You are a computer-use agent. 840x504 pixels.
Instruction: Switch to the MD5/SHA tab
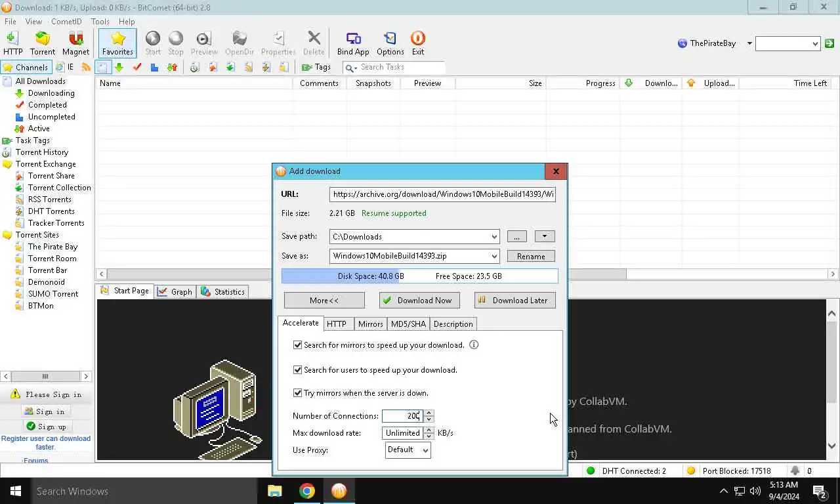pos(408,324)
